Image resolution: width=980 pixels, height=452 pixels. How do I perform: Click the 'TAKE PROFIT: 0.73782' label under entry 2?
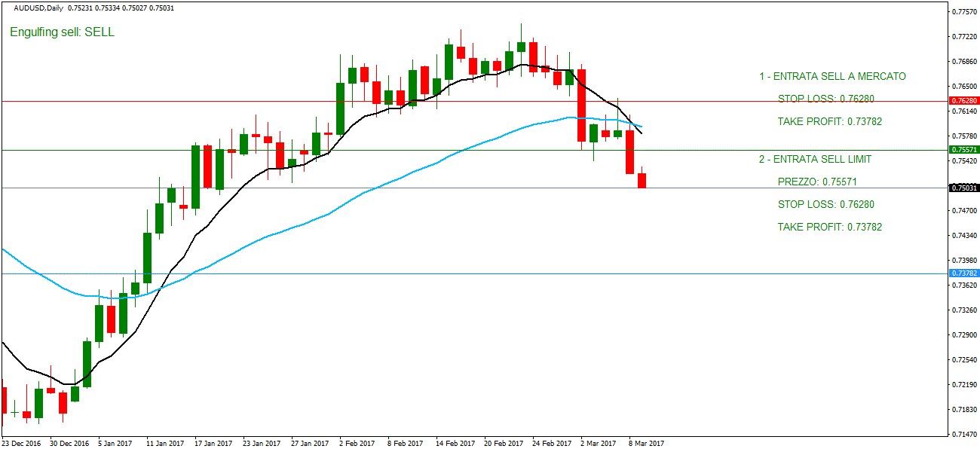point(830,227)
